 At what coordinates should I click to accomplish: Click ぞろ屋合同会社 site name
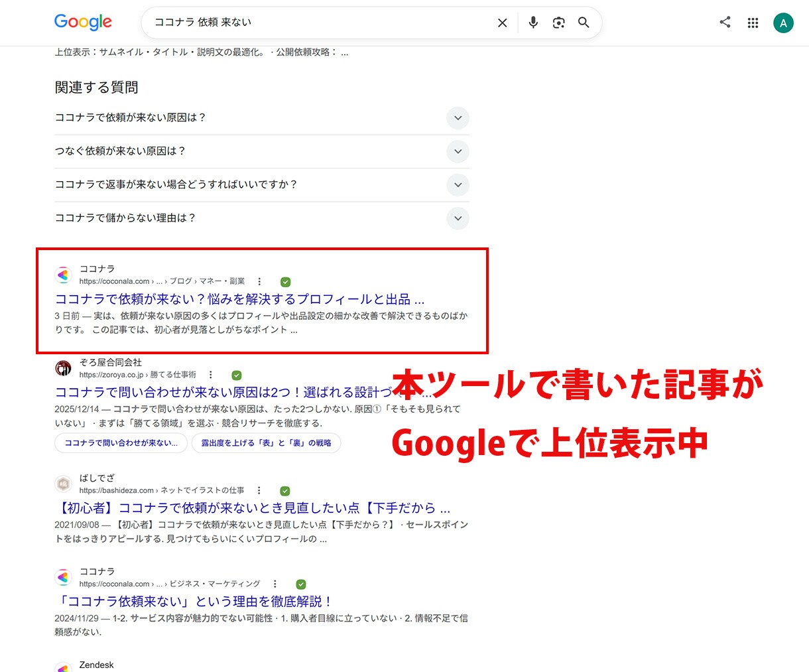[111, 362]
